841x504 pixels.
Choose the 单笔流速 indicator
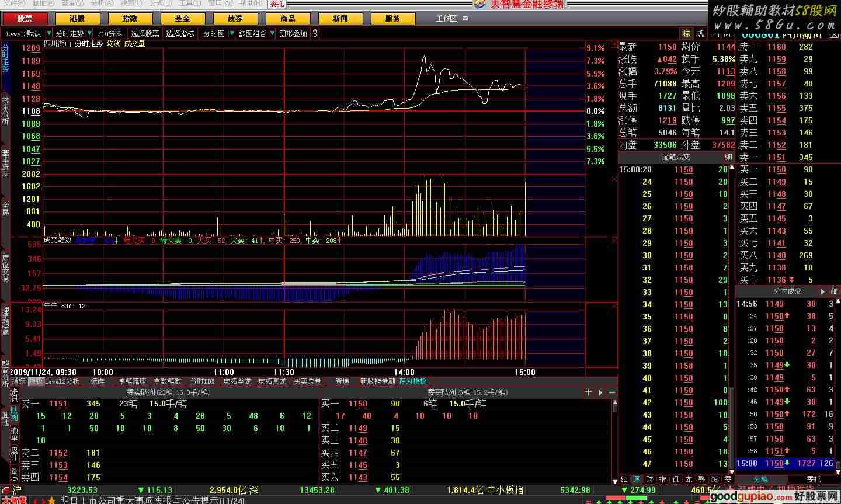coord(132,381)
